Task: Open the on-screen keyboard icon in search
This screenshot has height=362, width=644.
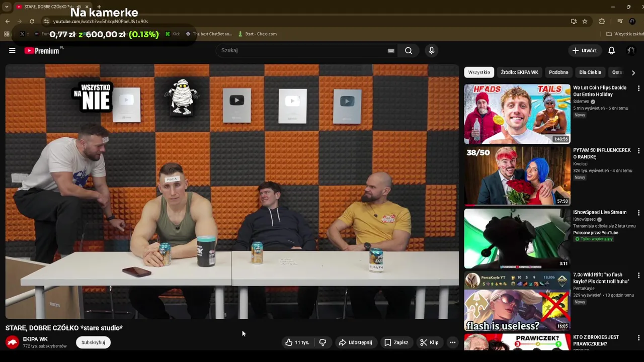Action: pyautogui.click(x=391, y=50)
